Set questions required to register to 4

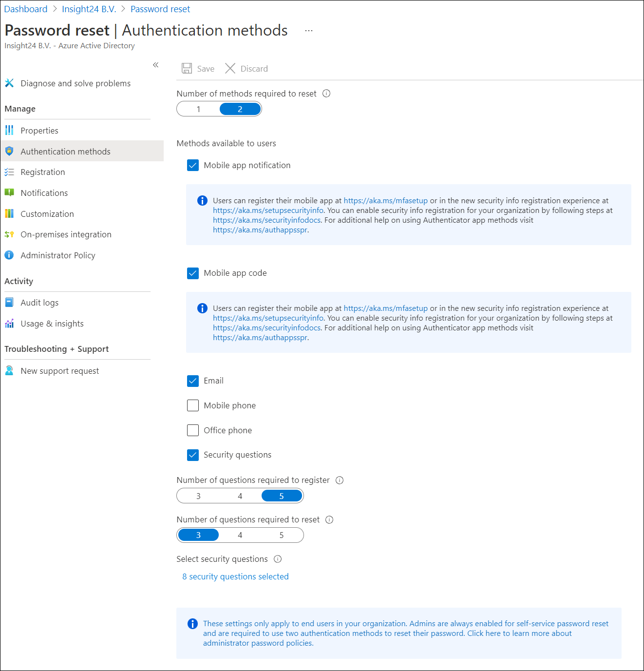[240, 496]
